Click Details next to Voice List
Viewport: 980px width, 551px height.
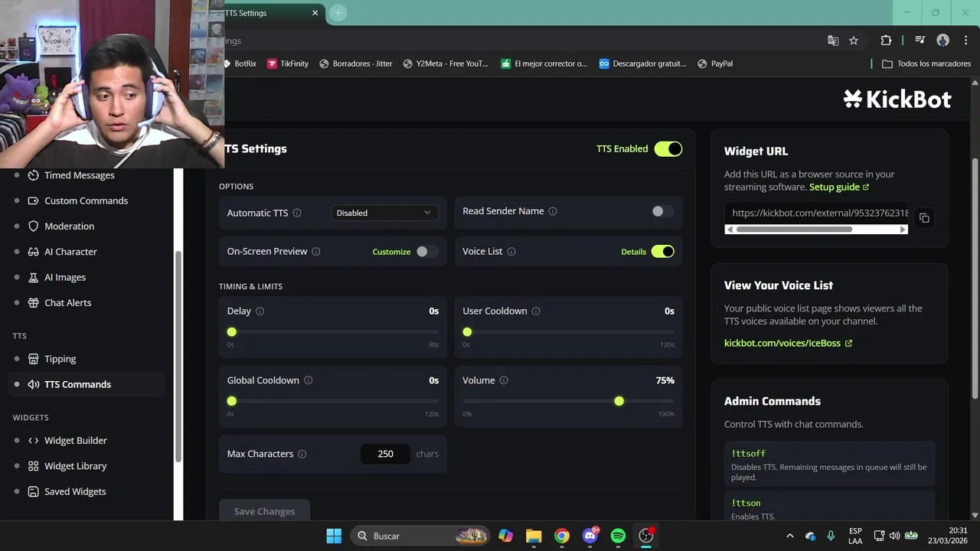click(x=633, y=252)
